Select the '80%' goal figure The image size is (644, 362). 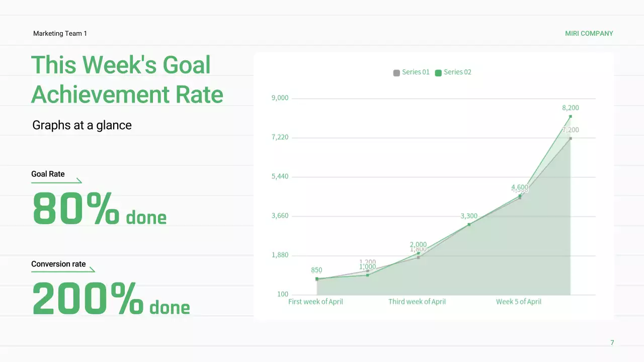coord(76,208)
